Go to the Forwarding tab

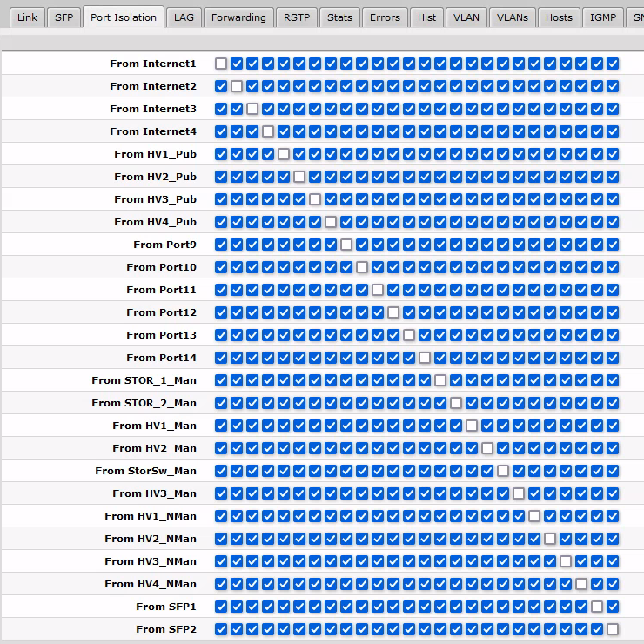238,17
